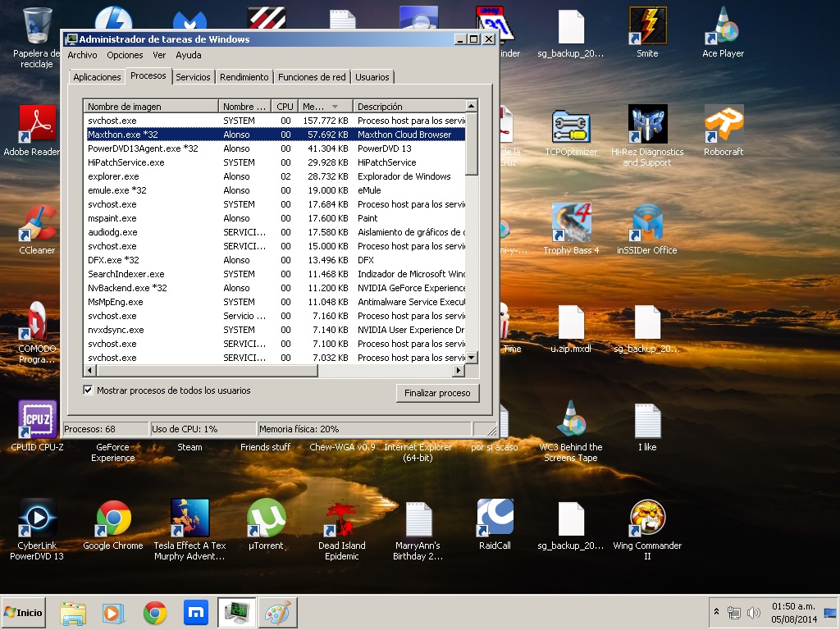This screenshot has width=840, height=630.
Task: Select the HiPatchService.exe process
Action: coord(274,162)
